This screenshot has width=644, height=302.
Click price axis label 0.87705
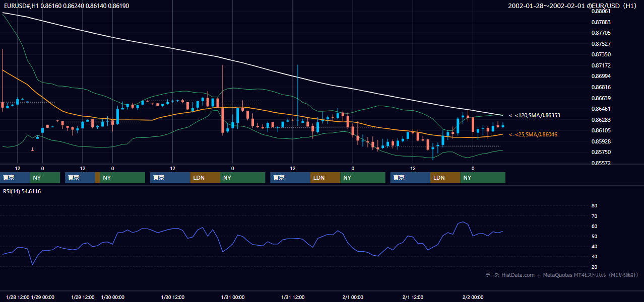point(601,33)
